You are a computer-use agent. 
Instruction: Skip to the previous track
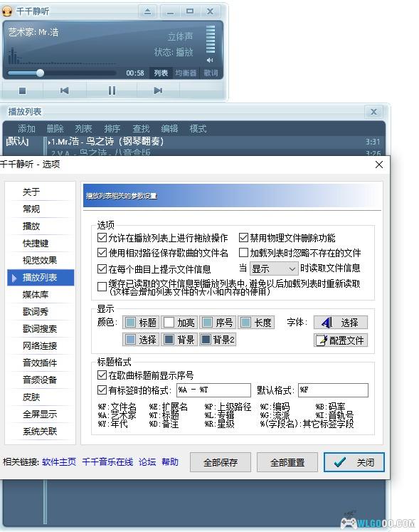point(65,91)
